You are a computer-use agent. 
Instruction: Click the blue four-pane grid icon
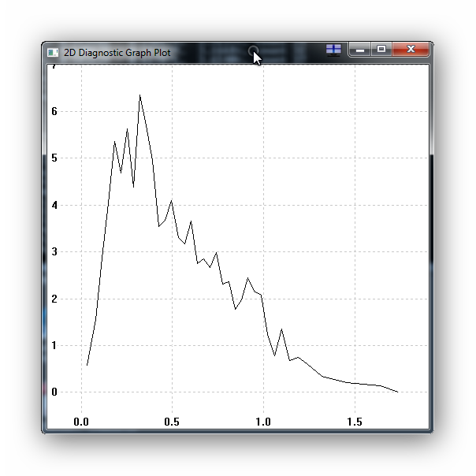pos(334,50)
